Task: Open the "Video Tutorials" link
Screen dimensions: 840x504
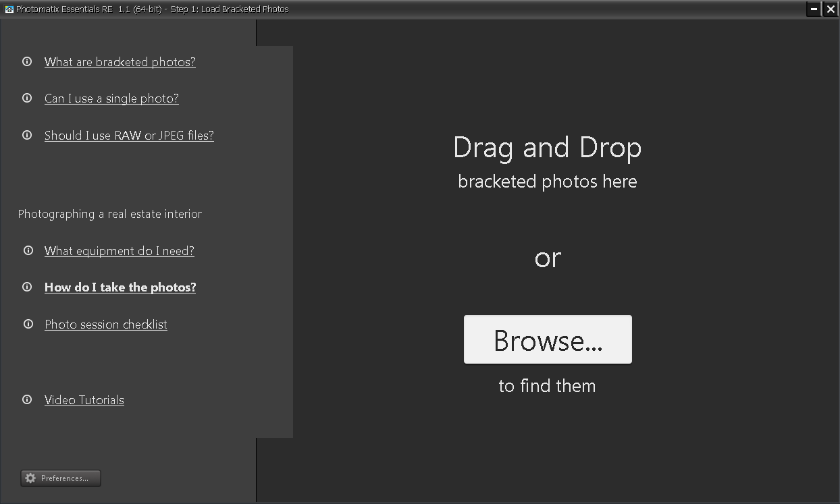Action: coord(84,400)
